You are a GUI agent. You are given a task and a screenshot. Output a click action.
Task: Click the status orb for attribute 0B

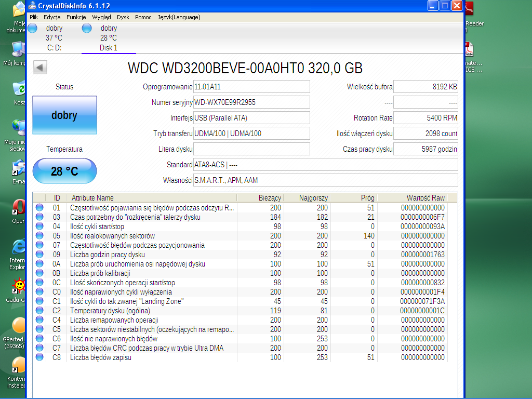[39, 273]
